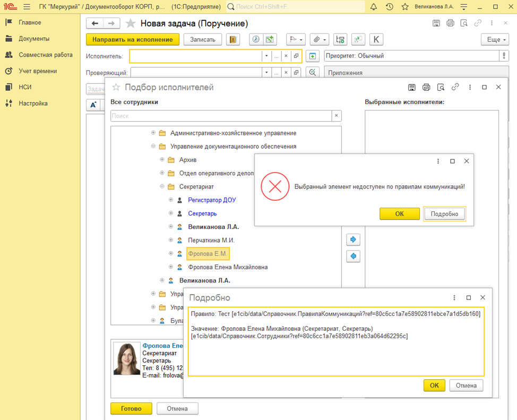Expand the Административно-хозяйственное управление folder
The image size is (517, 420).
153,133
